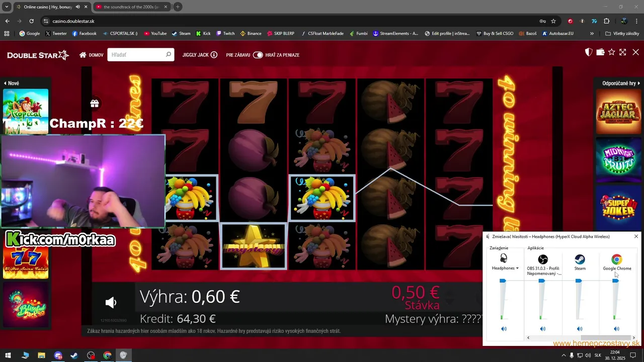Image resolution: width=644 pixels, height=362 pixels.
Task: Switch to the Online casino tab
Action: 52,7
